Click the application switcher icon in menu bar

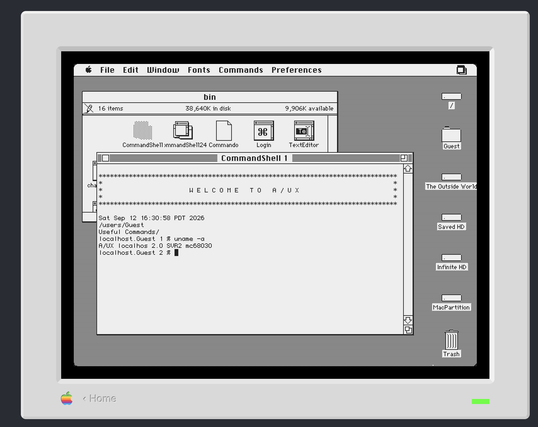point(461,70)
